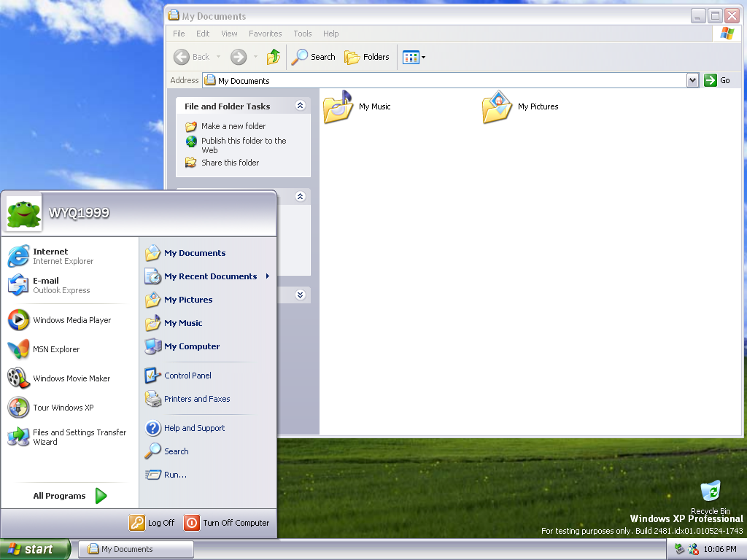Expand All Programs menu
This screenshot has width=747, height=560.
pyautogui.click(x=69, y=496)
